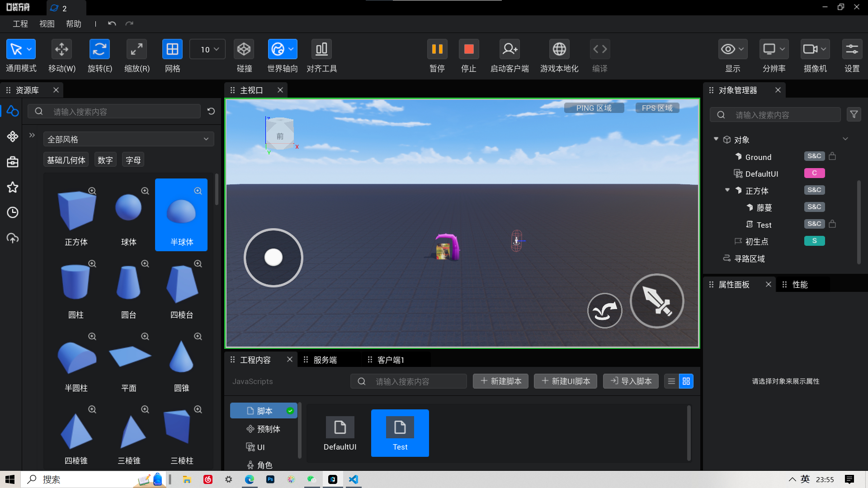Toggle world axis orientation button

pyautogui.click(x=278, y=49)
